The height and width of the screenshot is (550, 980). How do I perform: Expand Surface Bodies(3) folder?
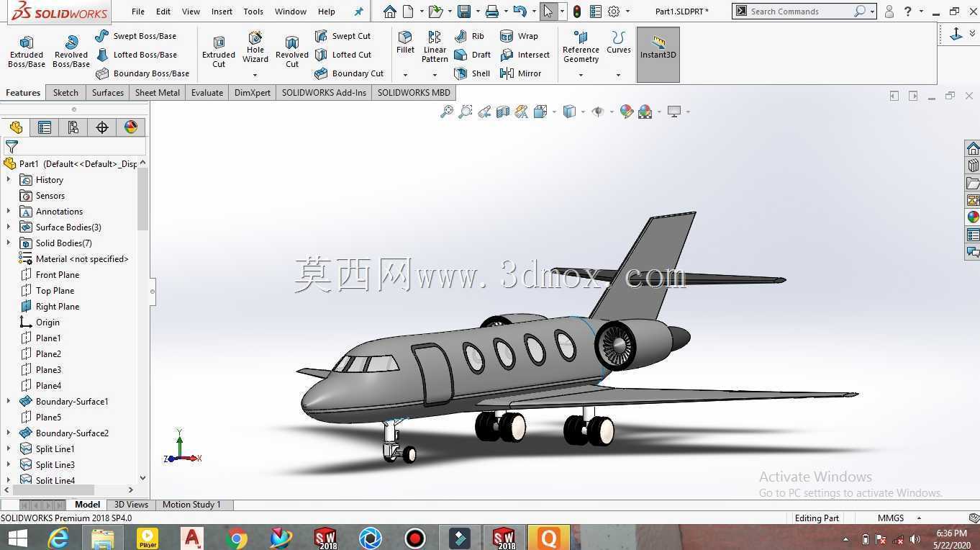point(9,227)
